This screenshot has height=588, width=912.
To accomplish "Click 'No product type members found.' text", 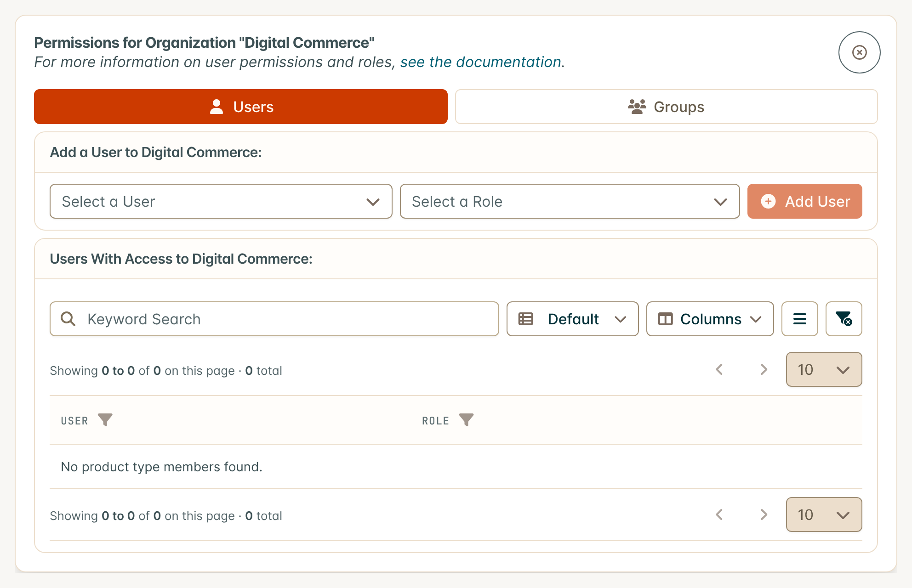I will (161, 467).
